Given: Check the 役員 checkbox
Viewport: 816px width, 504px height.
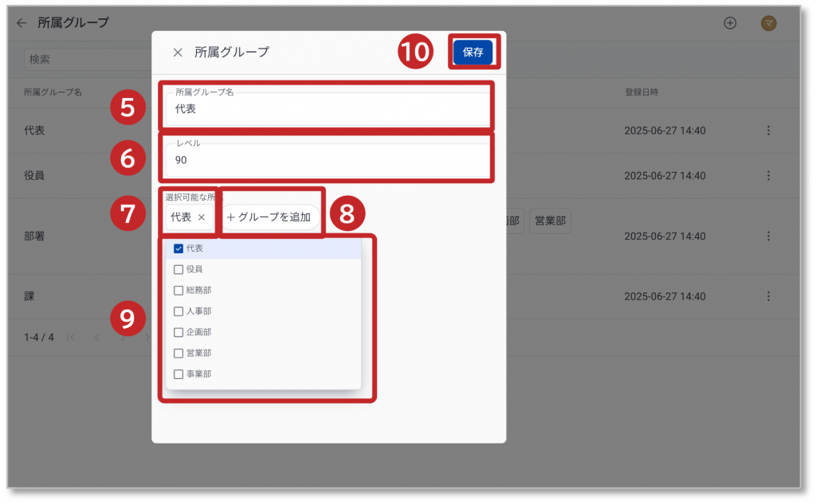Looking at the screenshot, I should [x=178, y=270].
